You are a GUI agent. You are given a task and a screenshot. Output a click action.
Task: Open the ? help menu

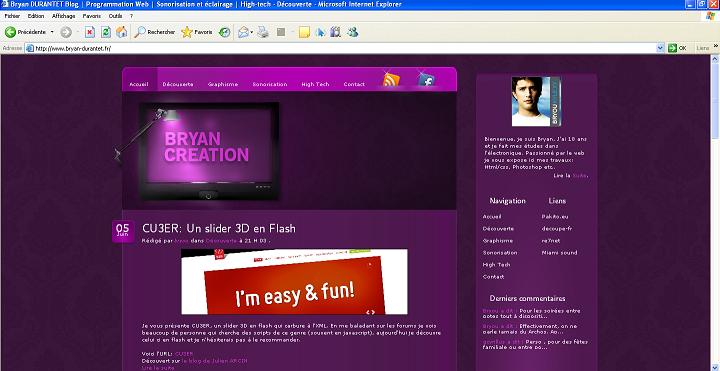pyautogui.click(x=131, y=16)
